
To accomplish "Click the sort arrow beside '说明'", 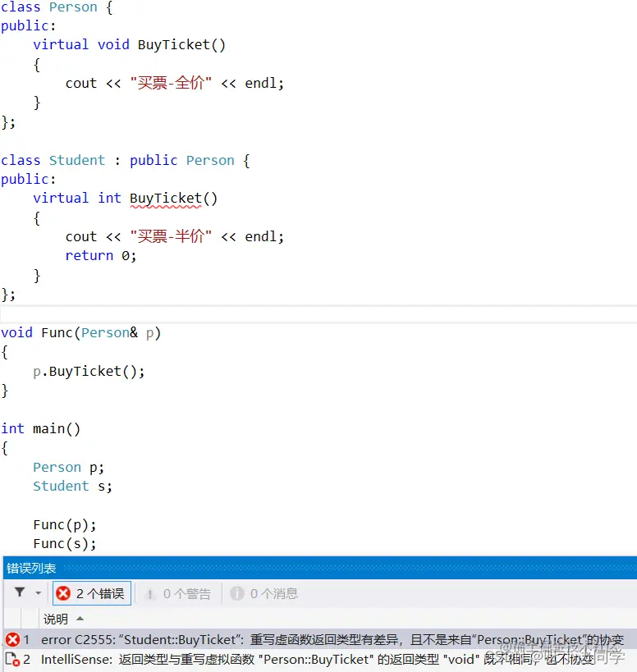I will (80, 619).
